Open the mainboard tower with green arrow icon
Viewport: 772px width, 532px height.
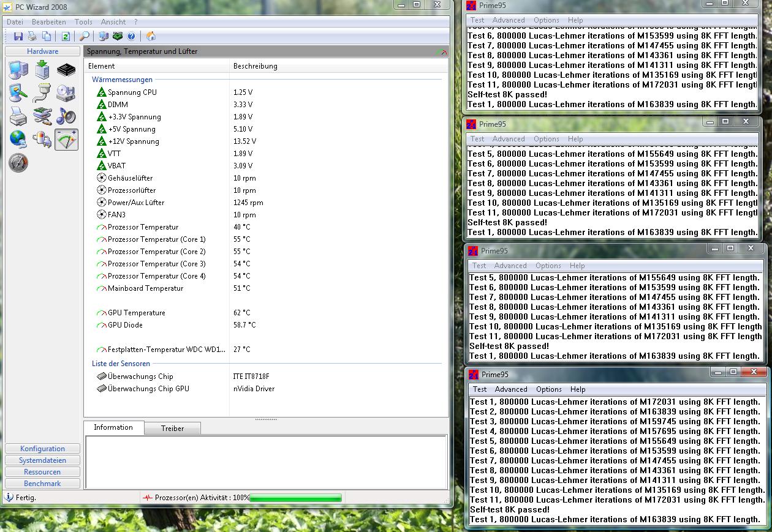pyautogui.click(x=42, y=70)
